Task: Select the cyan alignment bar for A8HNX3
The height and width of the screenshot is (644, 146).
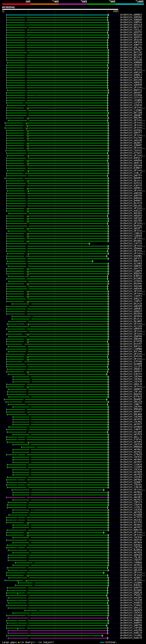Action: [x=57, y=15]
